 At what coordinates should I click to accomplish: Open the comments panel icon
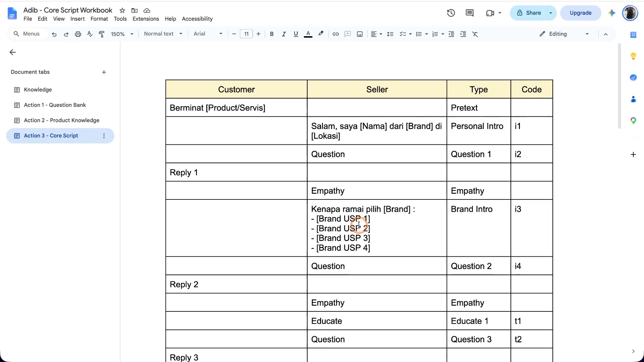click(x=470, y=13)
